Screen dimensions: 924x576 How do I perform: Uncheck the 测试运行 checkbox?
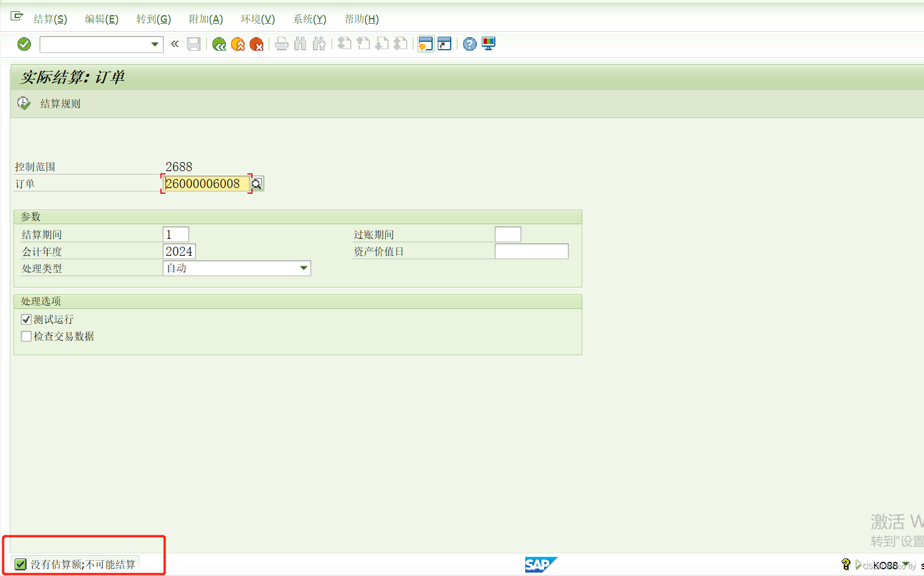26,319
